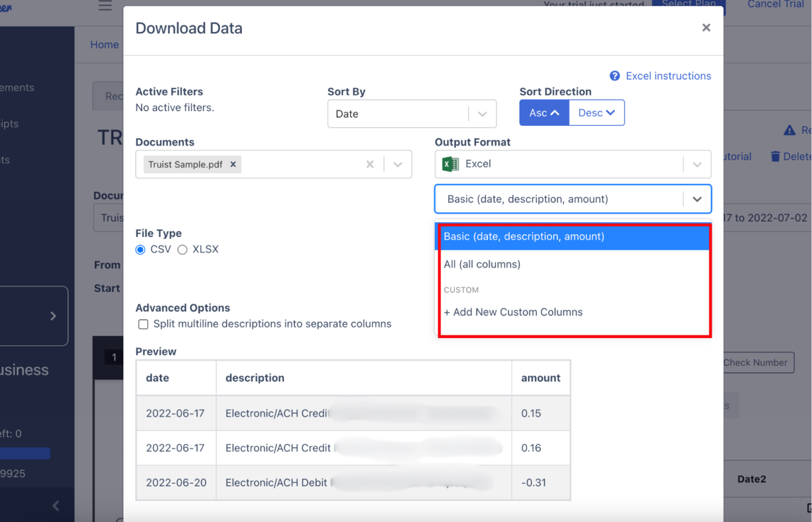Open the Sort By Date dropdown

pos(412,114)
